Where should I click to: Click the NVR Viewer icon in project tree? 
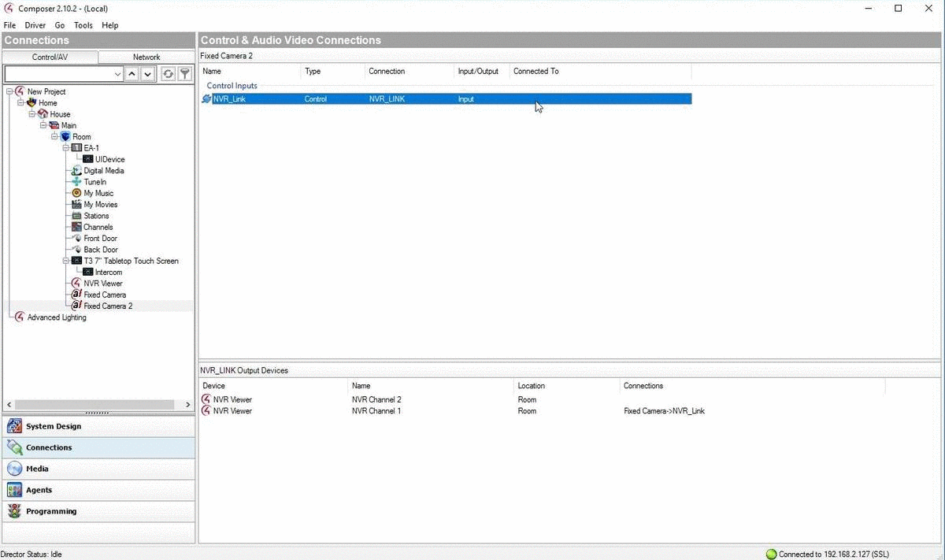pyautogui.click(x=76, y=284)
